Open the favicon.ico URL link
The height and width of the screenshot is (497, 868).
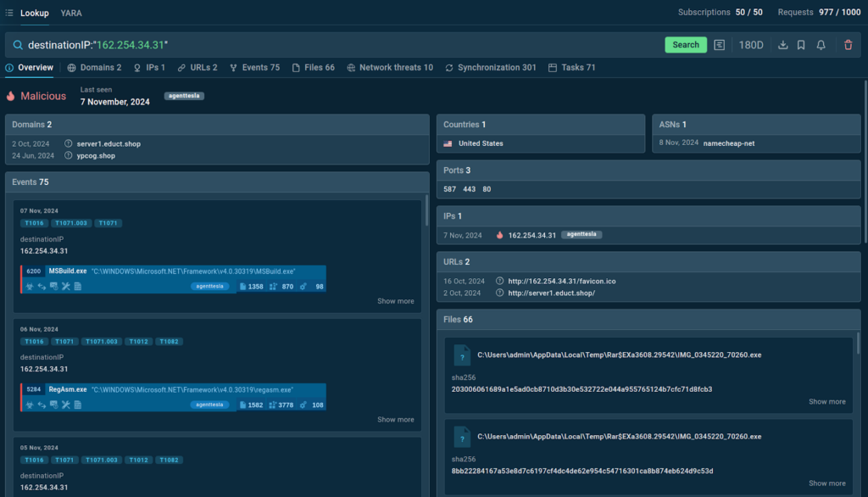point(561,281)
